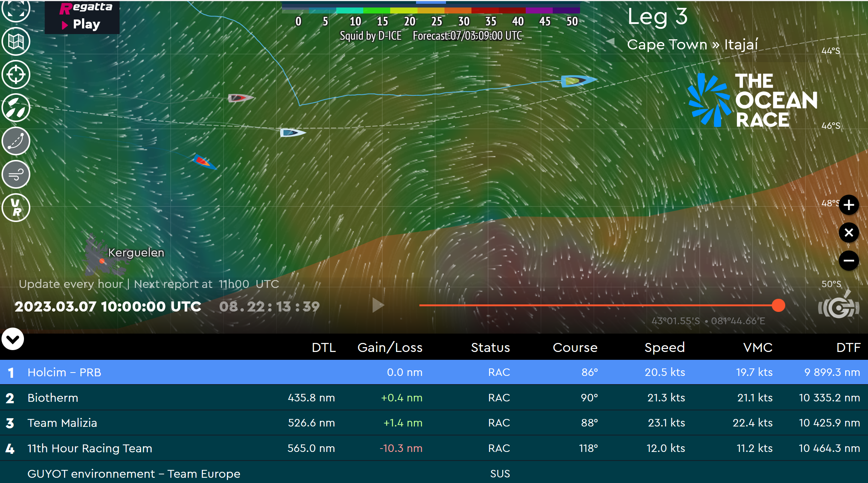
Task: Select the Biotherm leaderboard row
Action: pos(434,398)
